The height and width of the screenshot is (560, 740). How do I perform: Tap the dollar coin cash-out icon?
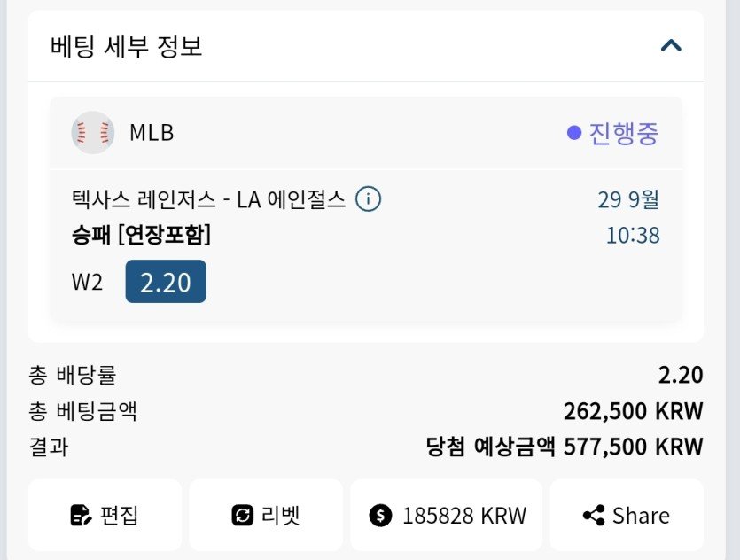click(x=380, y=516)
